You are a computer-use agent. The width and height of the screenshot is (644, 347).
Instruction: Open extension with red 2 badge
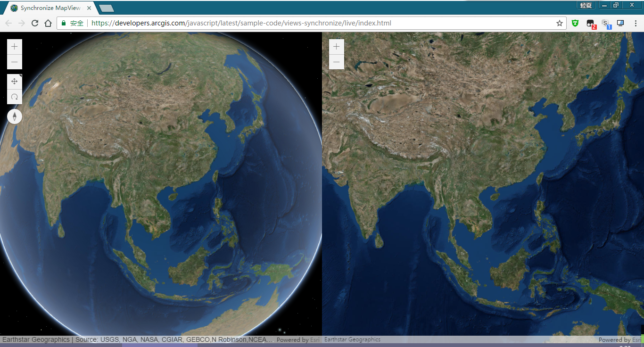click(x=591, y=24)
